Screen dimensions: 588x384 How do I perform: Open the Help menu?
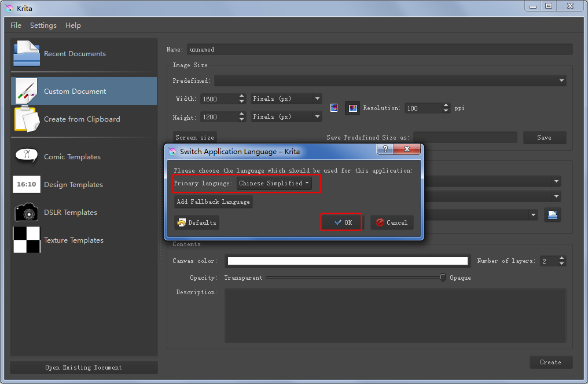pyautogui.click(x=73, y=25)
